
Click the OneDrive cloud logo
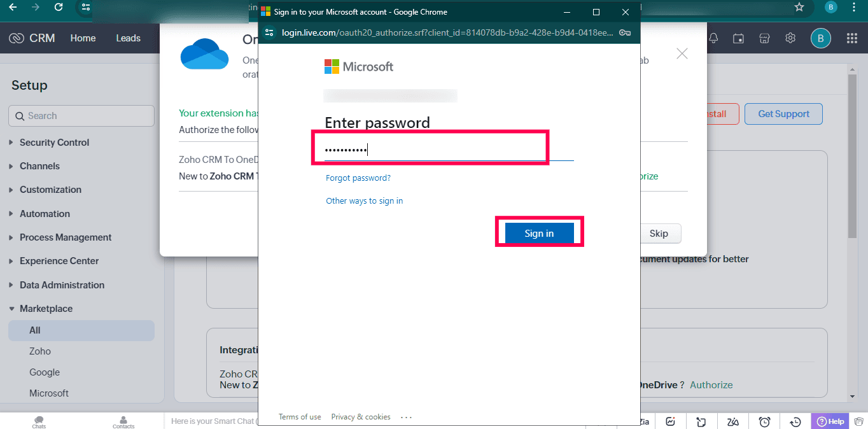click(204, 53)
